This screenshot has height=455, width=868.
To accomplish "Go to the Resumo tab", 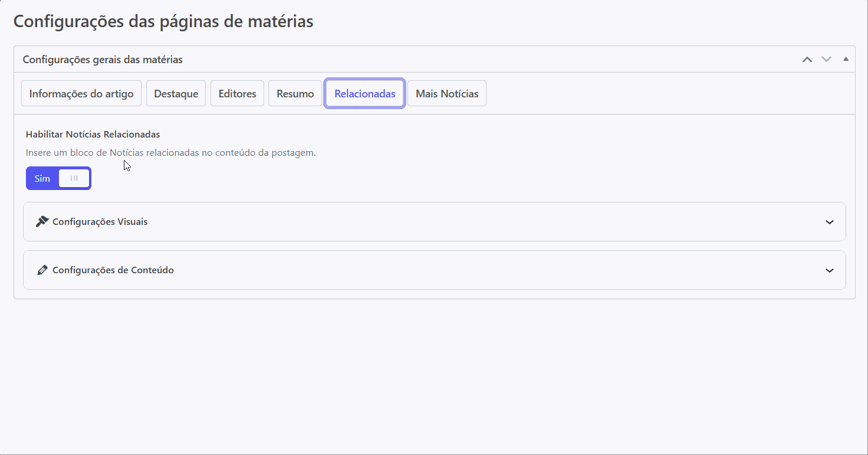I will coord(295,94).
